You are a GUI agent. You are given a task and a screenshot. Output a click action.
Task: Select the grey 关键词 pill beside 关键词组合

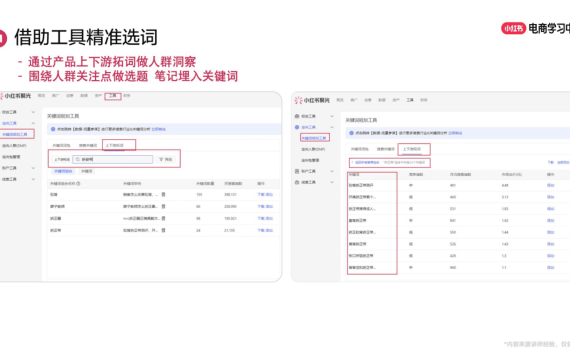(x=87, y=171)
